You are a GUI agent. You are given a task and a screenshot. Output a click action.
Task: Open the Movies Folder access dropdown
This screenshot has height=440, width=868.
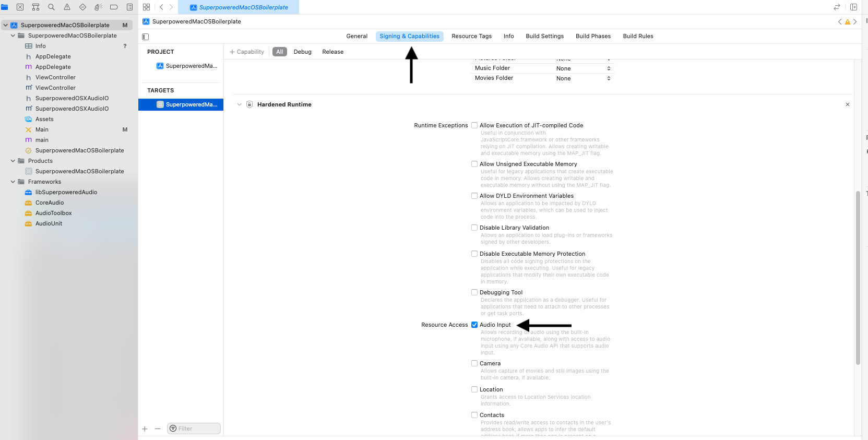[x=584, y=78]
